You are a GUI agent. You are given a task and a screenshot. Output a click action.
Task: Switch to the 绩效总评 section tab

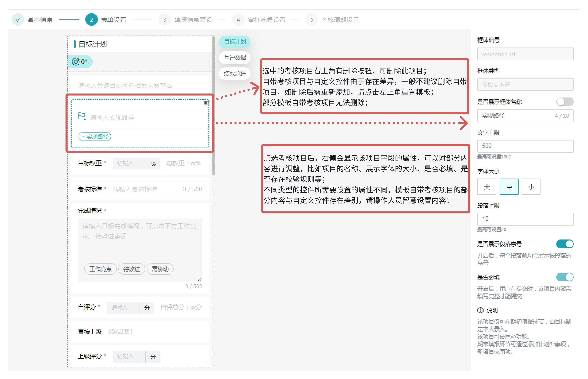point(235,73)
